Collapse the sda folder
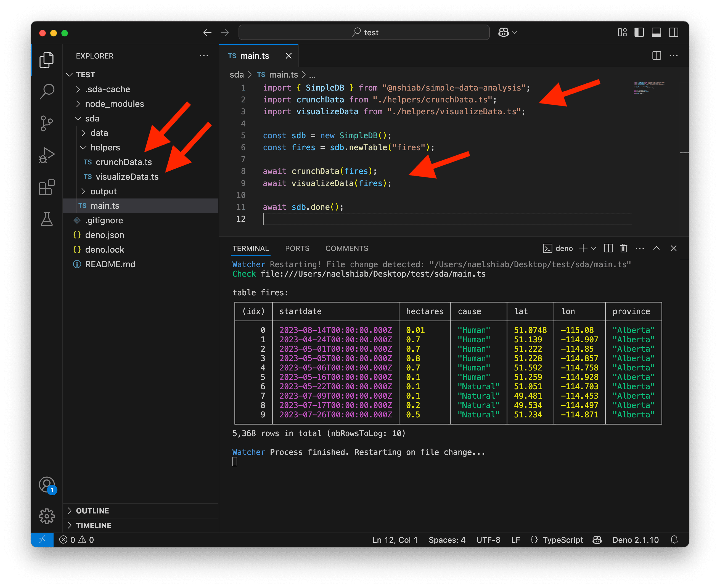 pos(141,118)
